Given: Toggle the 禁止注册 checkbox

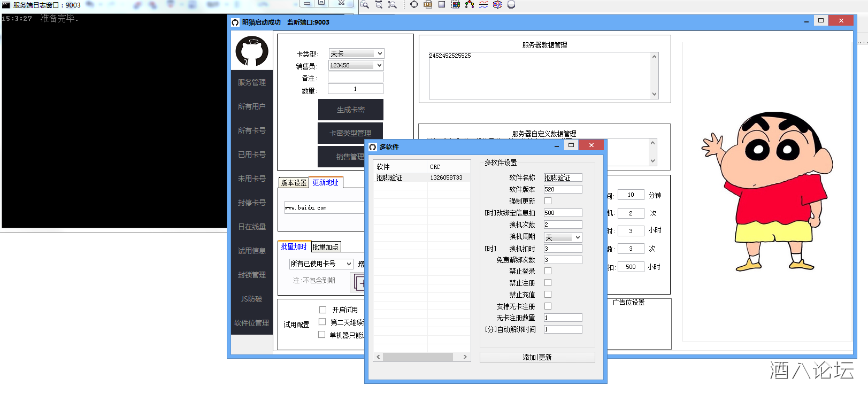Looking at the screenshot, I should point(548,283).
